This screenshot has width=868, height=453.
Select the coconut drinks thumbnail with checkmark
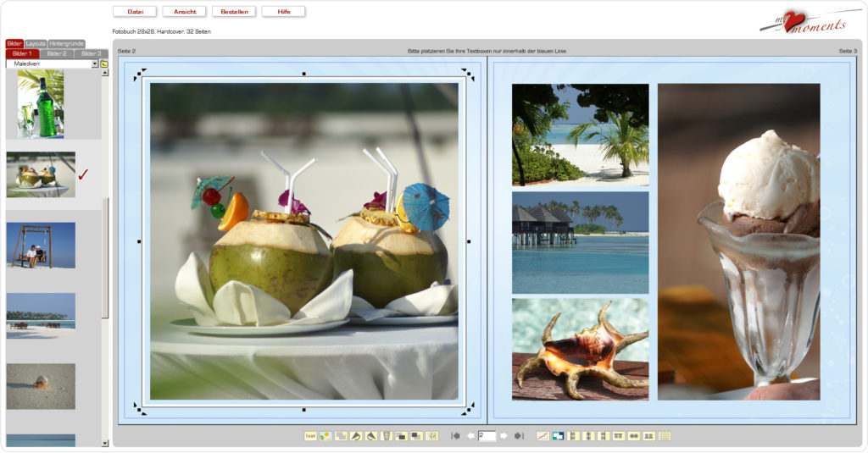pyautogui.click(x=41, y=174)
